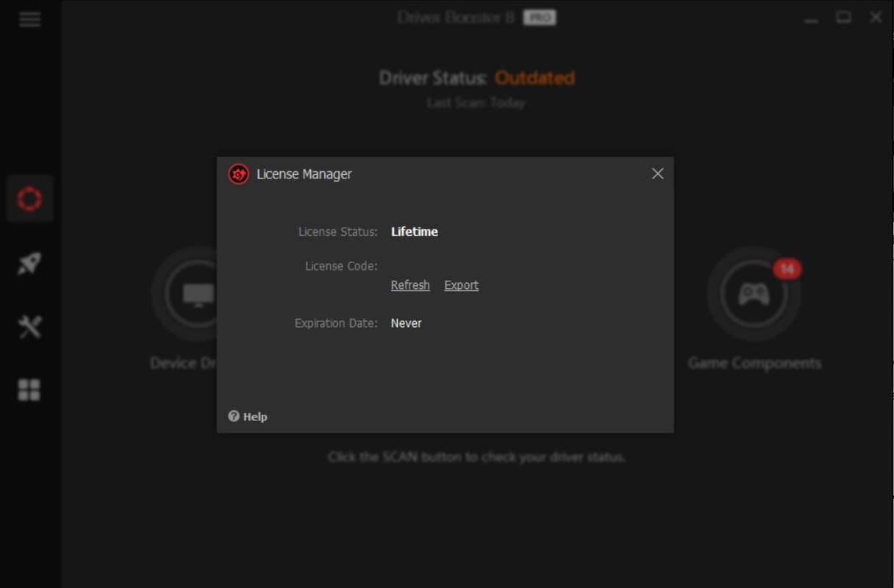Click the Game Components controller icon
Image resolution: width=894 pixels, height=588 pixels.
754,294
